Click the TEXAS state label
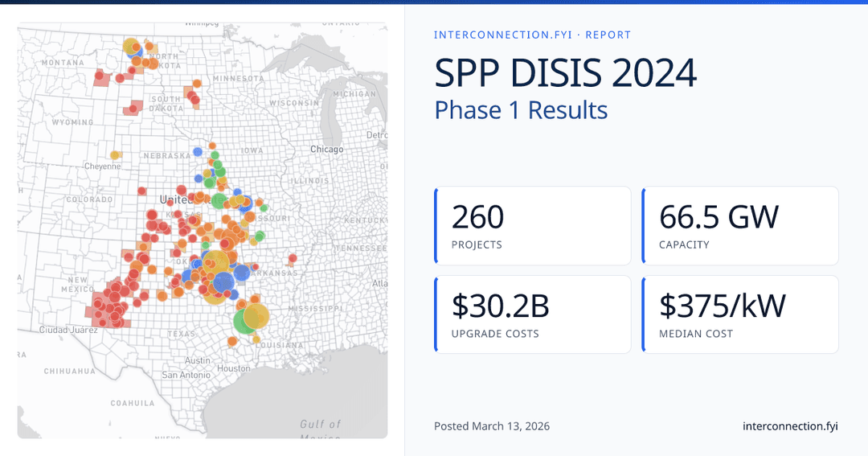The height and width of the screenshot is (456, 868). tap(182, 334)
